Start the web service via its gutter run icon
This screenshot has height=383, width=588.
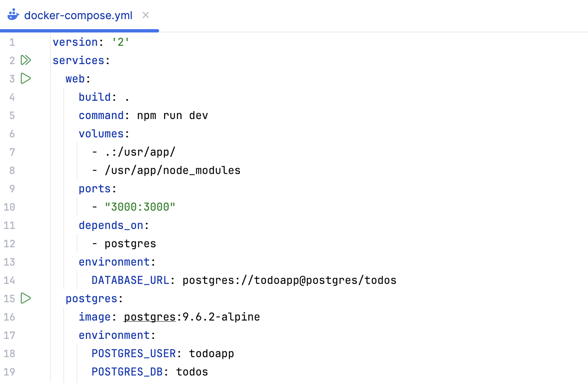pyautogui.click(x=25, y=78)
